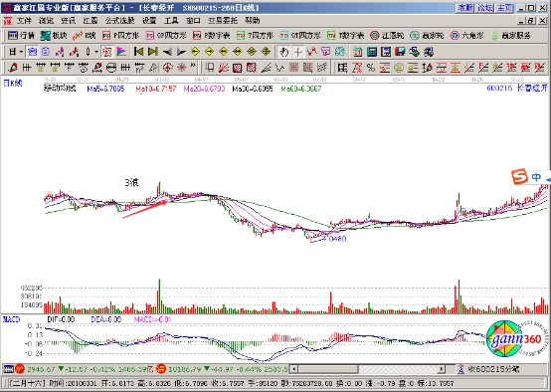Open the 赢家服务 dollar-sign service icon

510,36
